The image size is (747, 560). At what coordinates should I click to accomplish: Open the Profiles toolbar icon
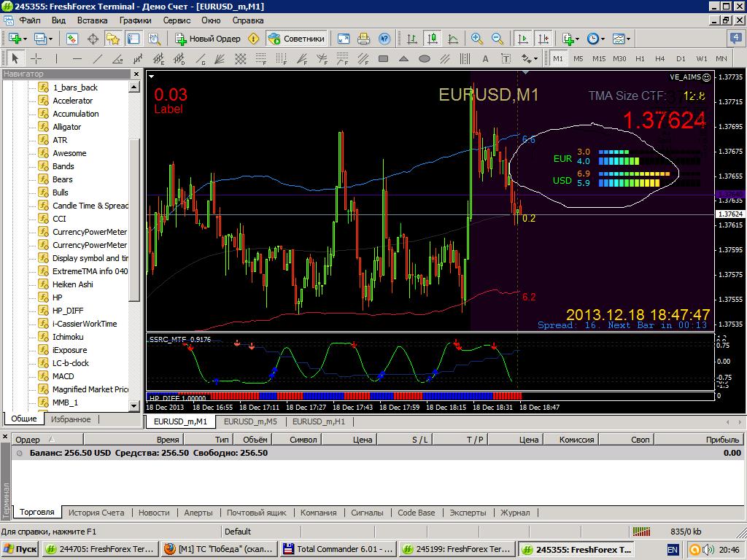pos(39,39)
